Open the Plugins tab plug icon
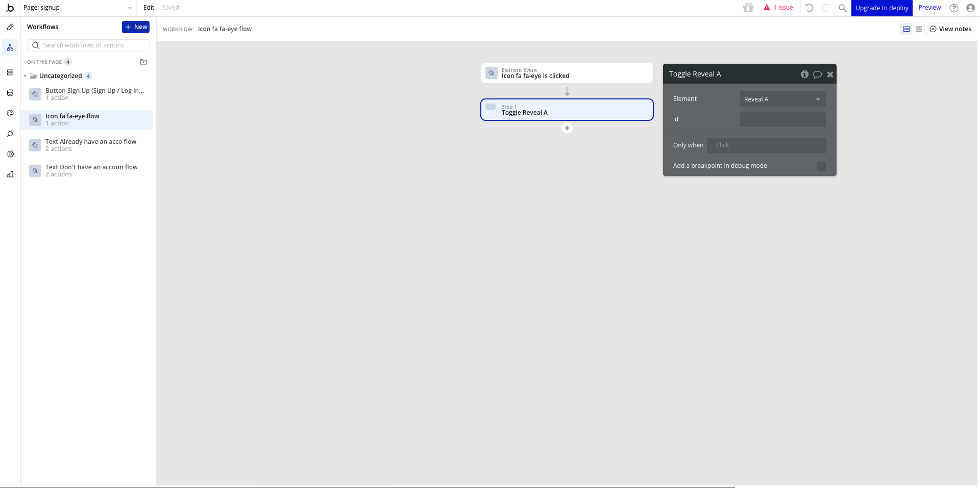 pos(10,134)
